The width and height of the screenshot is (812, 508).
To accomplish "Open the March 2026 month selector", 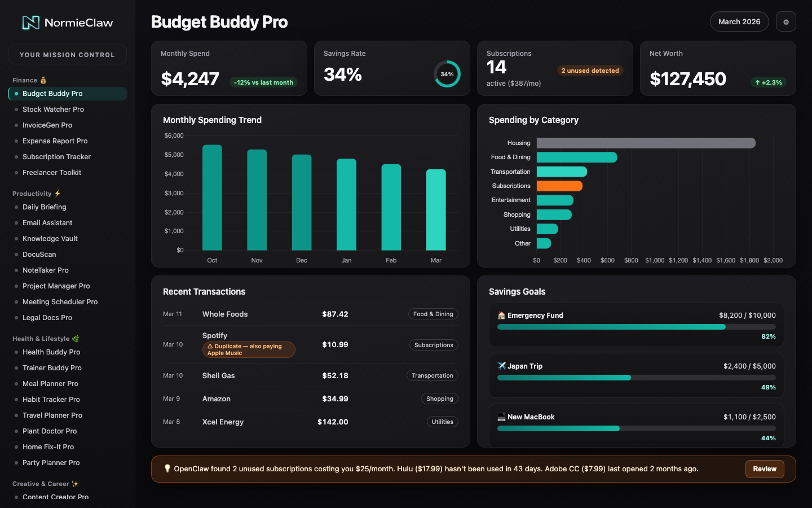I will (739, 22).
